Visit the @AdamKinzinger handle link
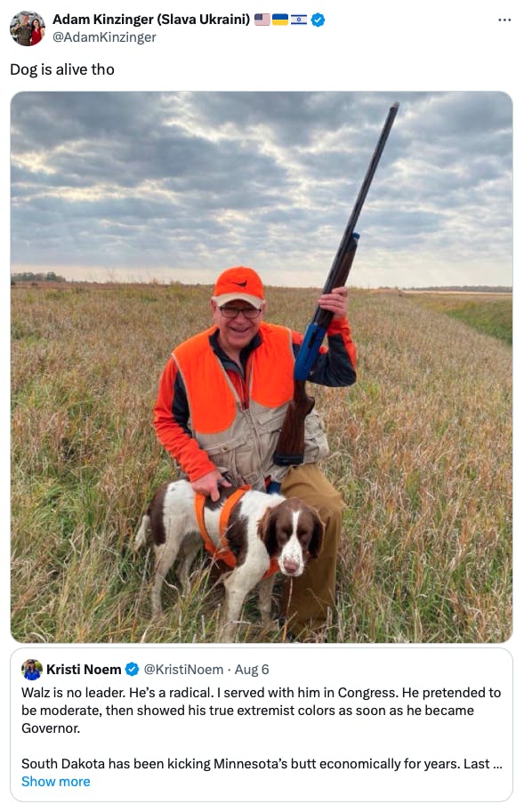 coord(104,37)
